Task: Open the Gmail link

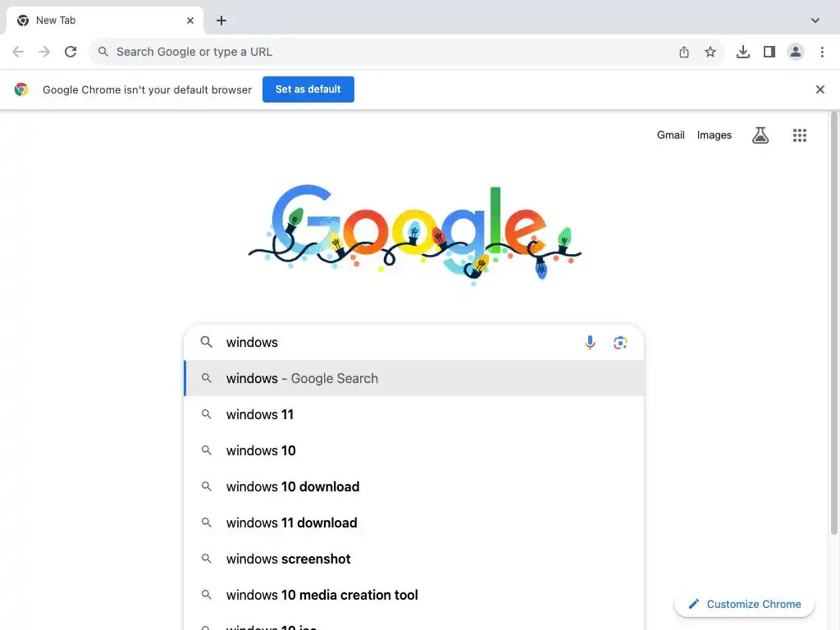Action: [x=670, y=135]
